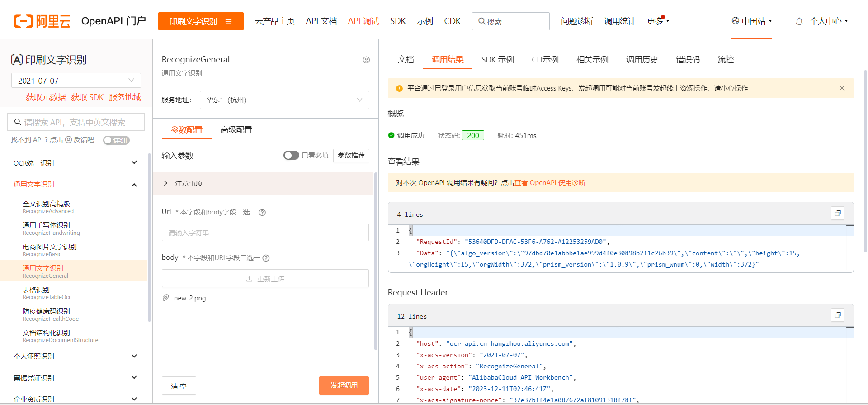Viewport: 868px width, 405px height.
Task: Click the feedback smiley next to 反馈吧
Action: [69, 140]
